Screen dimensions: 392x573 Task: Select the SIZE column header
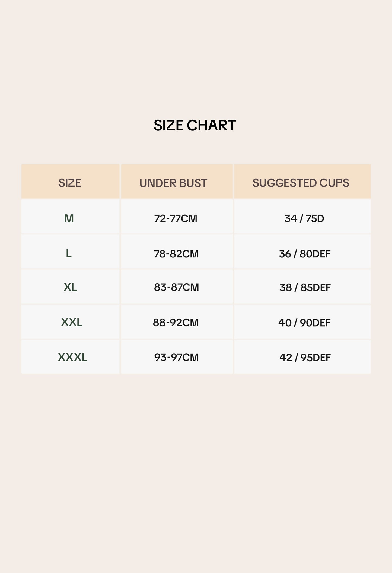(70, 183)
